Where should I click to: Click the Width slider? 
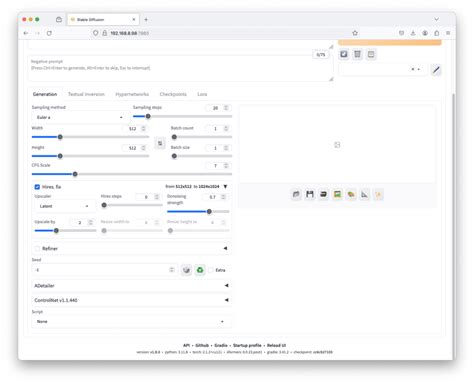tap(90, 137)
